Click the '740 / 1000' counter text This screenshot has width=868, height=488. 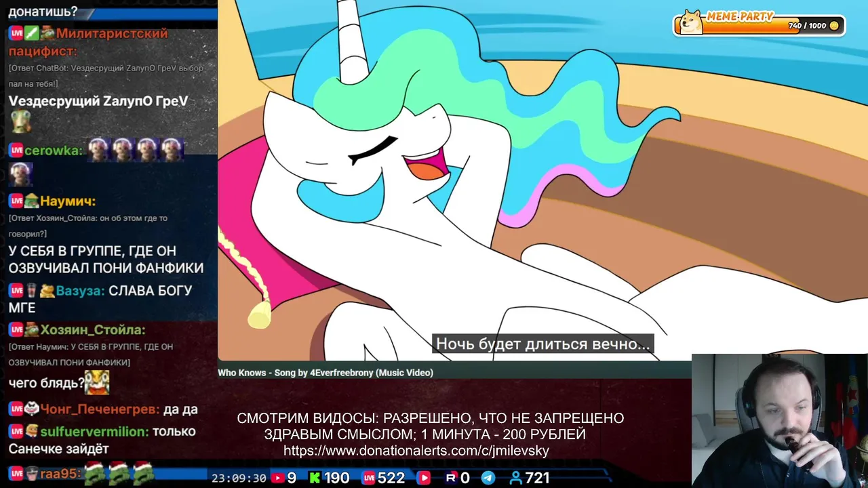click(807, 26)
